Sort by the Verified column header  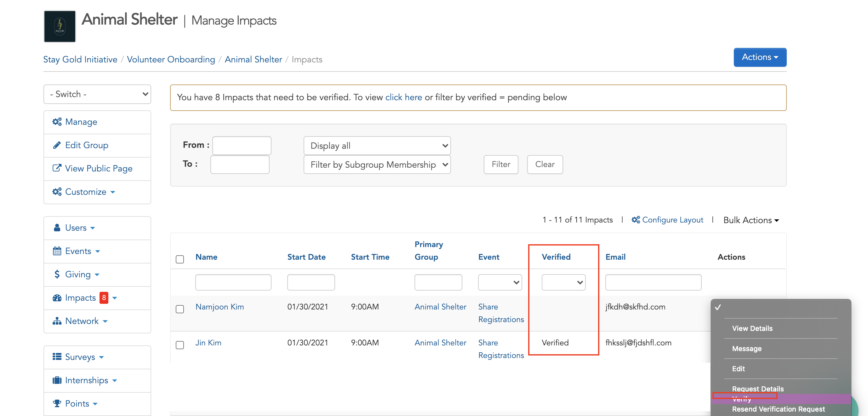(x=556, y=257)
